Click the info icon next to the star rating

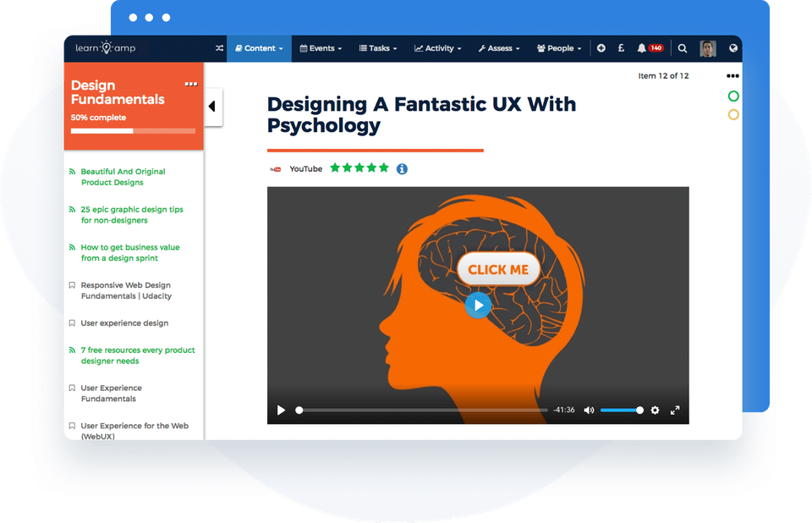401,168
